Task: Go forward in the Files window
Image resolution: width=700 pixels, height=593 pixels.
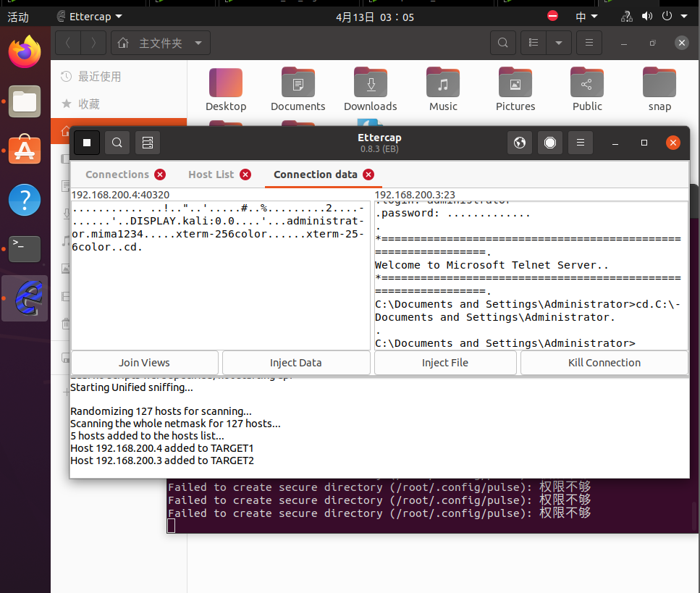Action: pos(93,43)
